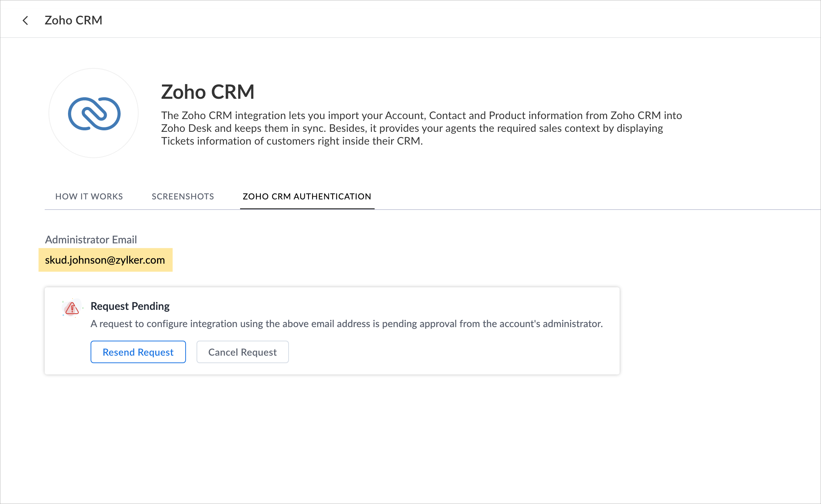Click the description line starting with Zoho Desk
The height and width of the screenshot is (504, 821).
(x=412, y=128)
